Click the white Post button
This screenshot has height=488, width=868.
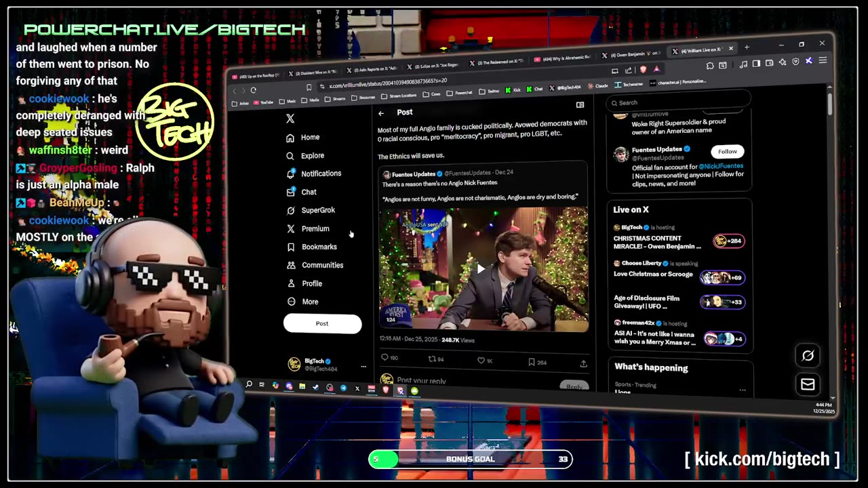[323, 323]
